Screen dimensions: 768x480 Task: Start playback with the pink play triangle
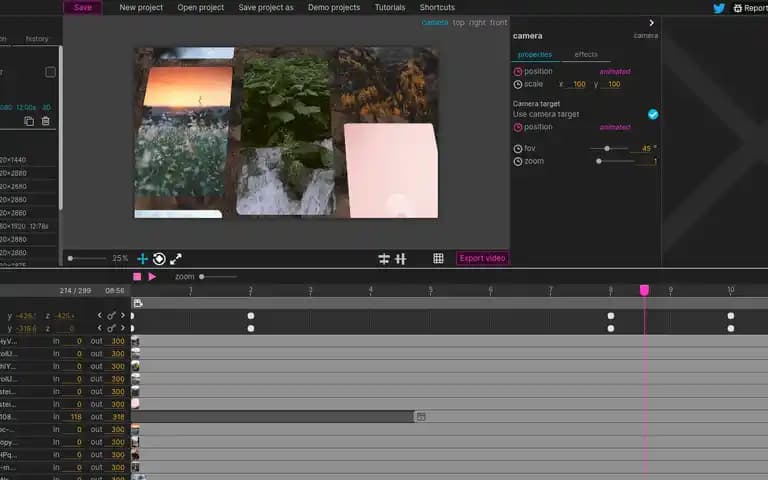pos(152,277)
